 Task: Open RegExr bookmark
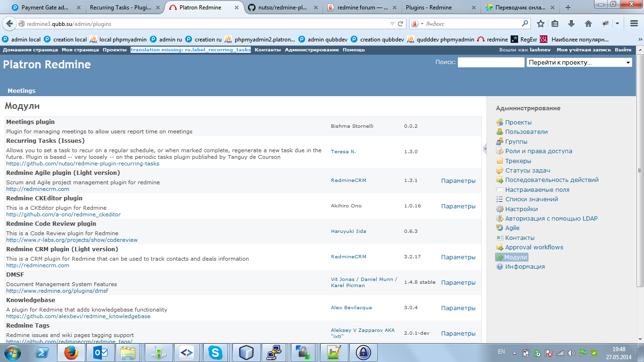coord(524,40)
